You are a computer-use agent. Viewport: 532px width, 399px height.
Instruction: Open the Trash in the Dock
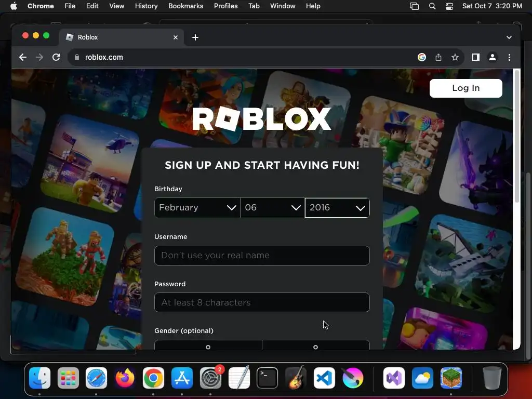[492, 378]
